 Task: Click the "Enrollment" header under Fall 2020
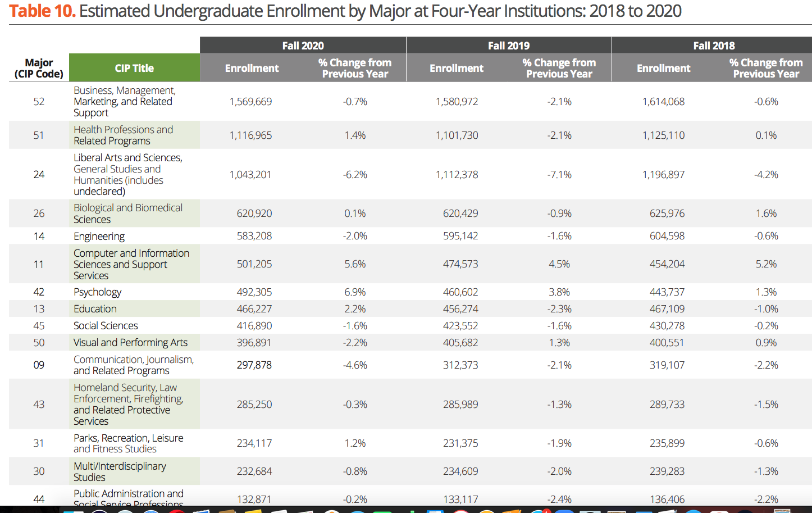pyautogui.click(x=252, y=68)
